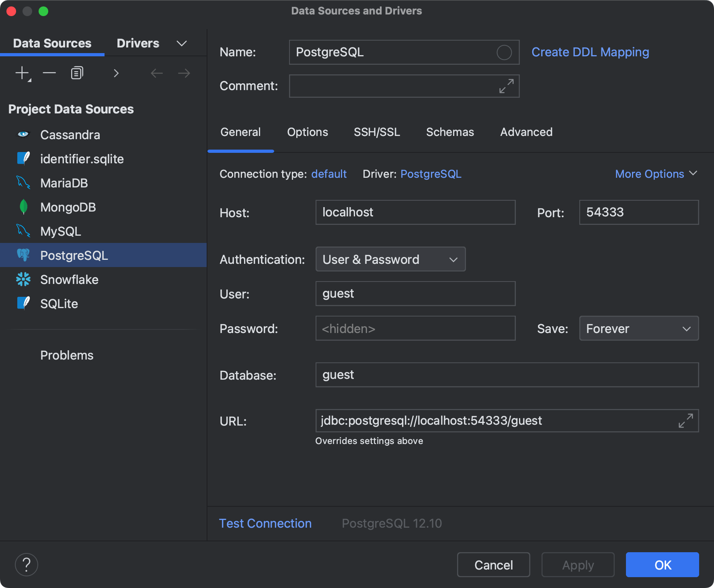Image resolution: width=714 pixels, height=588 pixels.
Task: Switch to the SSH/SSL tab
Action: coord(377,132)
